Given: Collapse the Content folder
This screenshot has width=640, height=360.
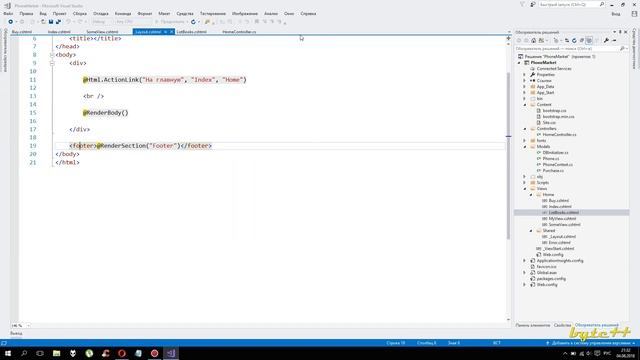Looking at the screenshot, I should 525,104.
